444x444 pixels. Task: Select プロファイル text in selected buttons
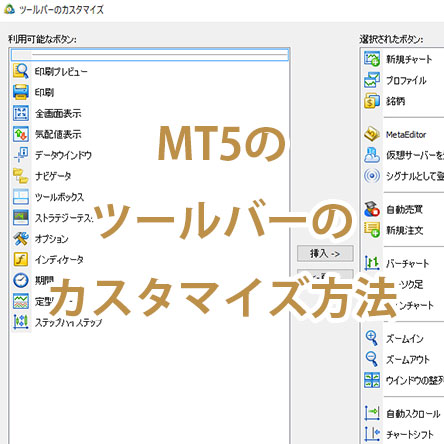pyautogui.click(x=406, y=80)
